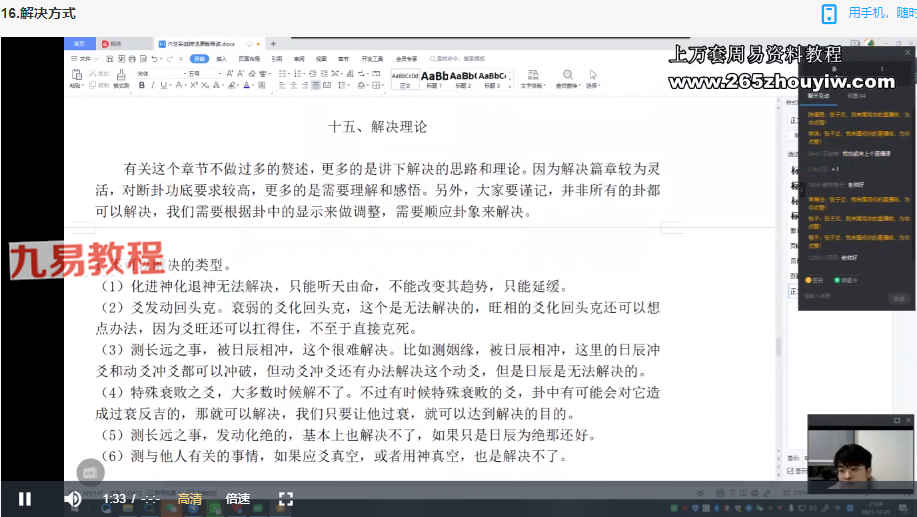Open the 倍速 playback speed menu
The image size is (917, 517).
238,498
